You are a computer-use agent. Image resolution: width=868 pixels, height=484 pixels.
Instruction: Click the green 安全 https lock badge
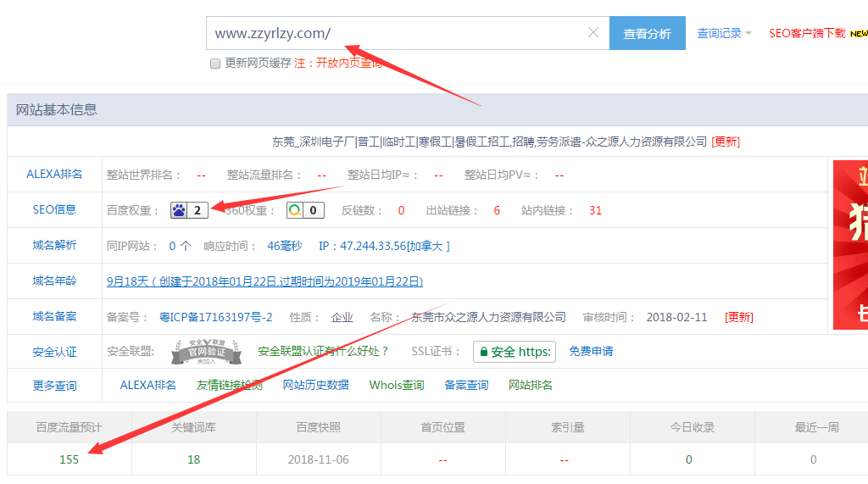click(514, 351)
